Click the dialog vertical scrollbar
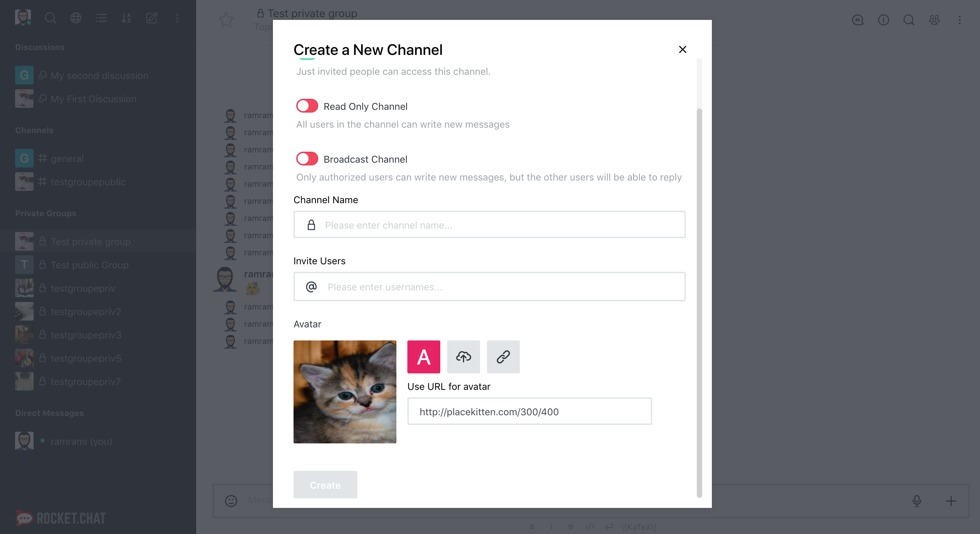 pyautogui.click(x=699, y=303)
